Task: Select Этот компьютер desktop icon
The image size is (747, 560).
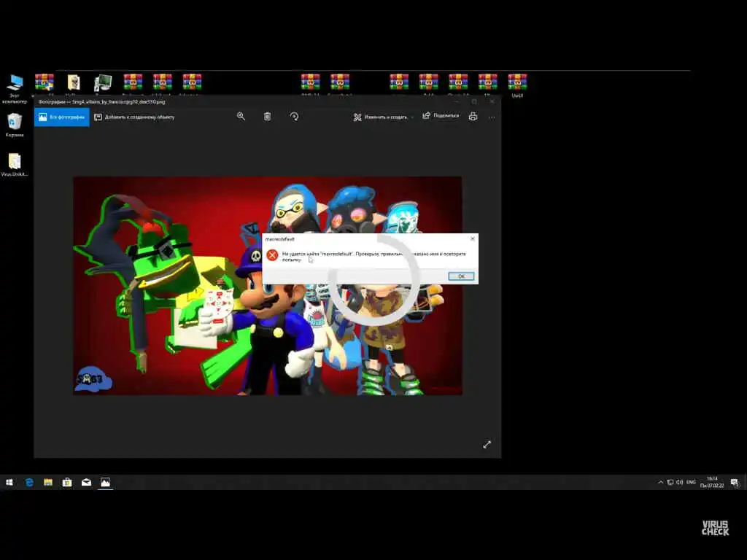Action: click(15, 88)
